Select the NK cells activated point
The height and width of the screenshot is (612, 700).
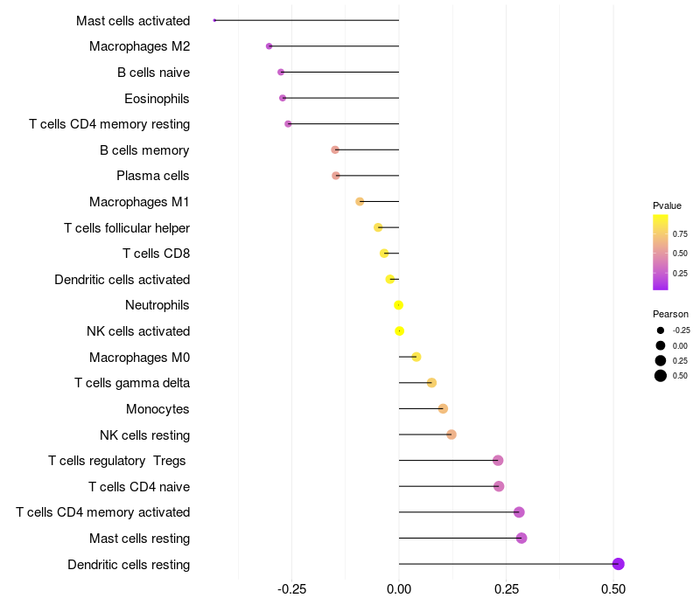pos(400,331)
